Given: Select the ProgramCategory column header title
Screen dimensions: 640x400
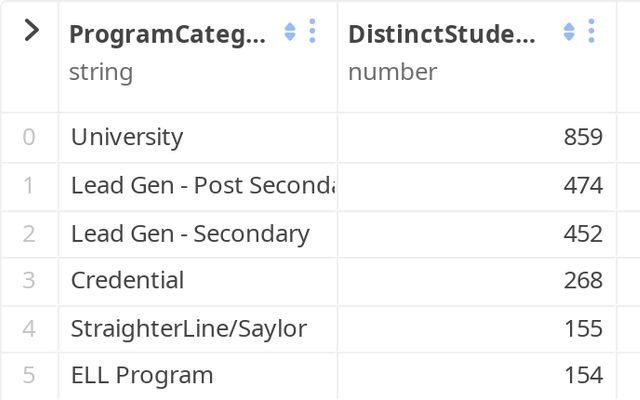Looking at the screenshot, I should tap(167, 33).
